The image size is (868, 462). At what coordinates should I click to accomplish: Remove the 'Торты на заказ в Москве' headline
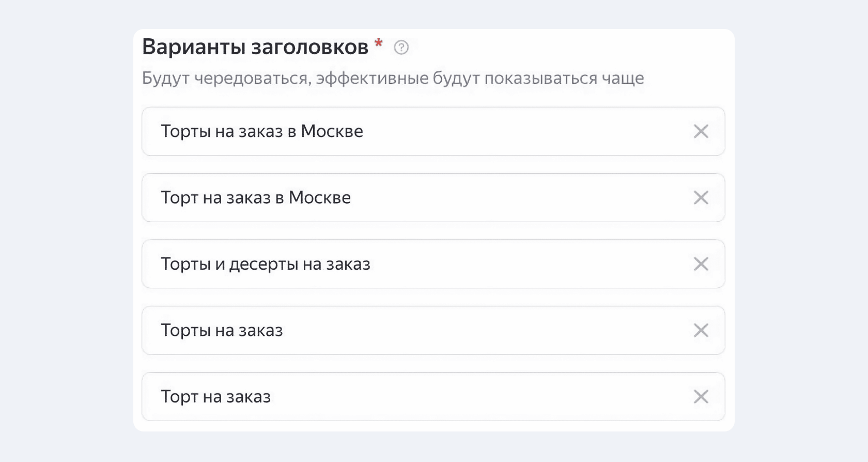click(701, 131)
